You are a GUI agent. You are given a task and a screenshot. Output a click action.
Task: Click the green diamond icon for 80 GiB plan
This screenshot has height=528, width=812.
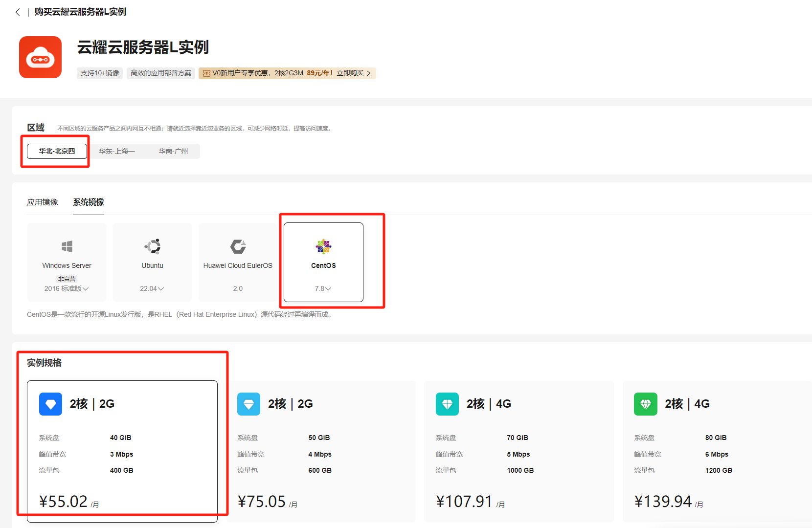pyautogui.click(x=645, y=404)
